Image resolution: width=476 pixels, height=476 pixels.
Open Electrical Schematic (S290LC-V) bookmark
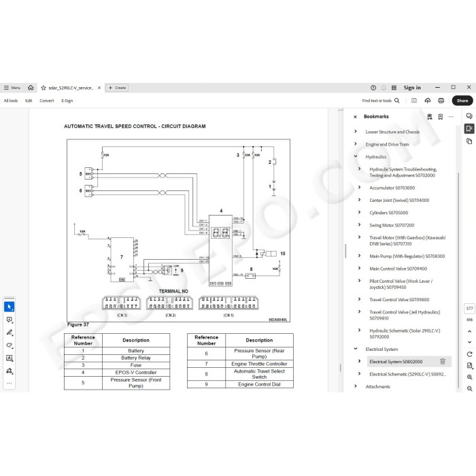pyautogui.click(x=407, y=374)
